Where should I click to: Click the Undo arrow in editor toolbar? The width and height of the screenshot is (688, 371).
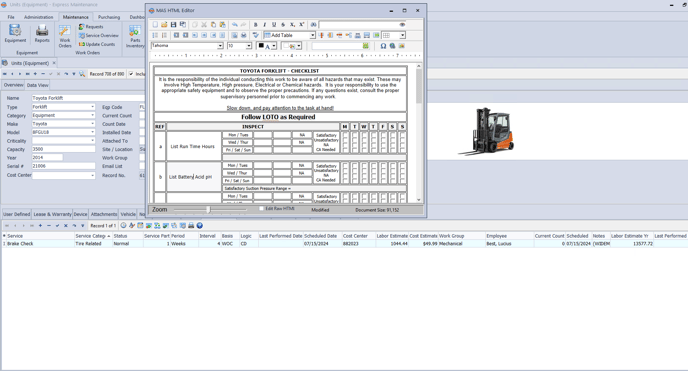pos(235,25)
